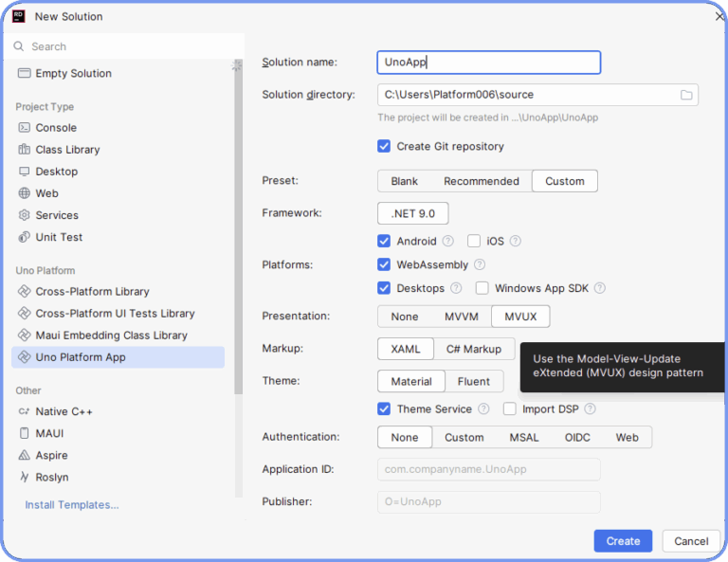Image resolution: width=728 pixels, height=562 pixels.
Task: Select C# Markup option
Action: click(x=474, y=349)
